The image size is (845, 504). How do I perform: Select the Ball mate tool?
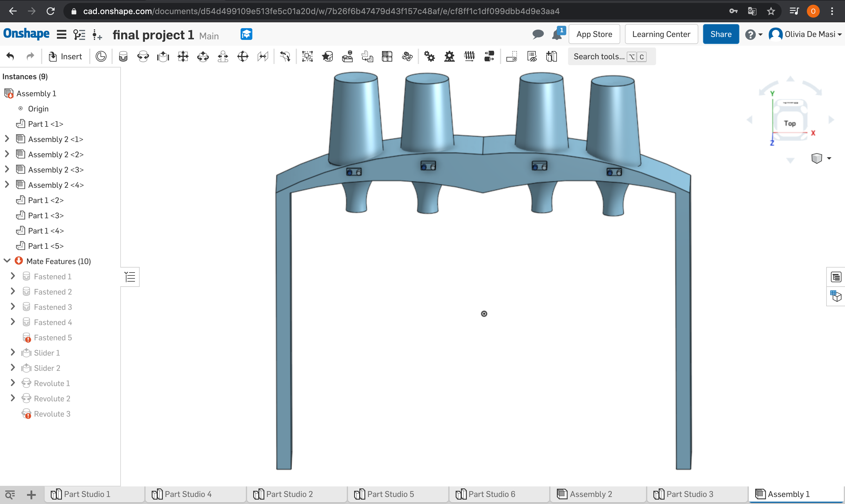[x=243, y=56]
